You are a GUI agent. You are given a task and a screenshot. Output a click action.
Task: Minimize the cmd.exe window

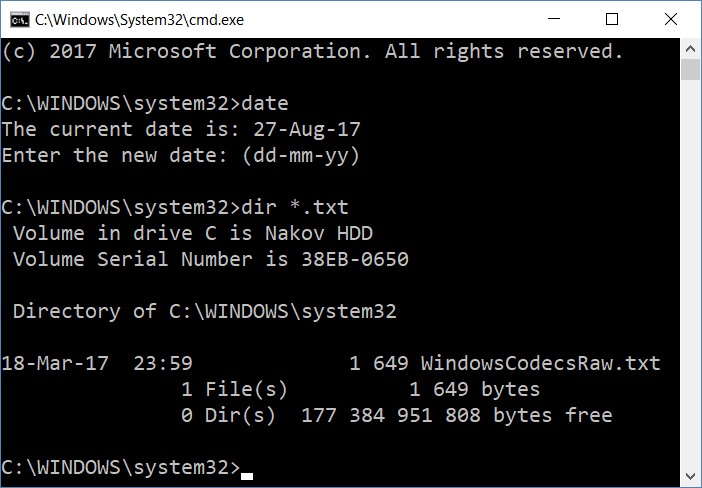coord(554,19)
